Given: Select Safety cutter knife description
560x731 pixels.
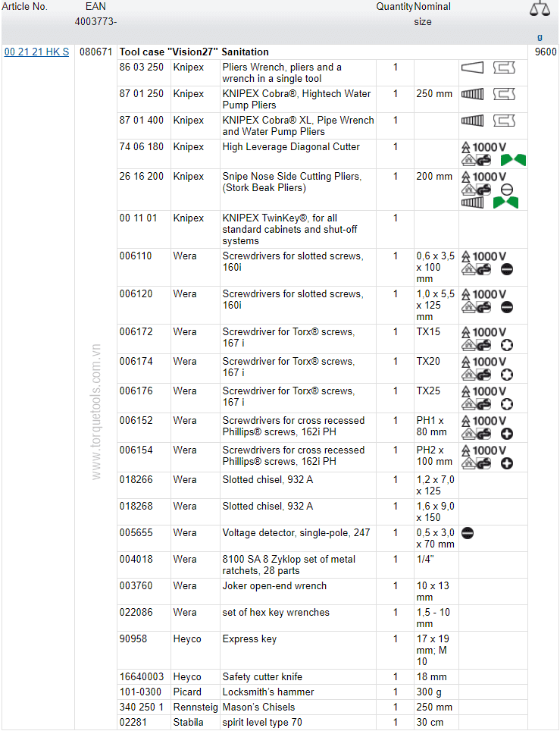Looking at the screenshot, I should click(262, 677).
